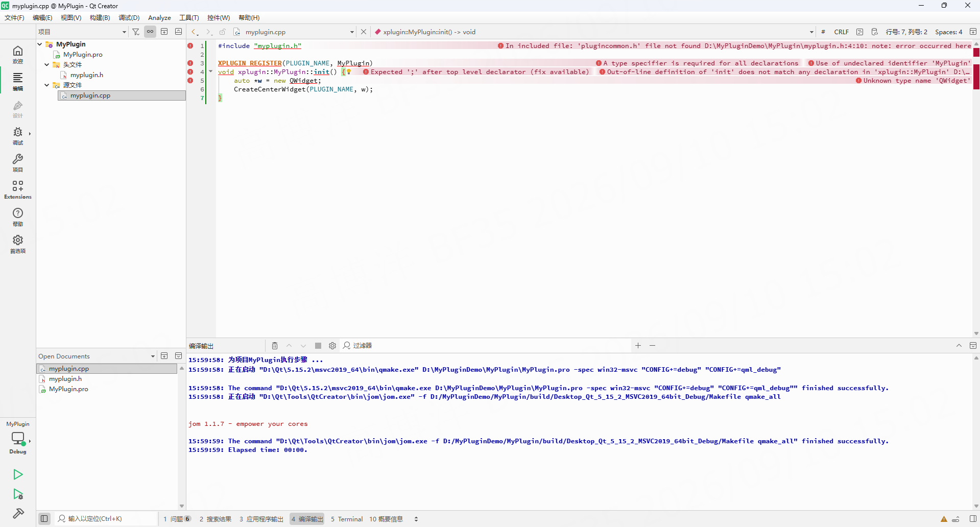This screenshot has width=980, height=527.
Task: Go back in editor navigation history
Action: pos(195,32)
